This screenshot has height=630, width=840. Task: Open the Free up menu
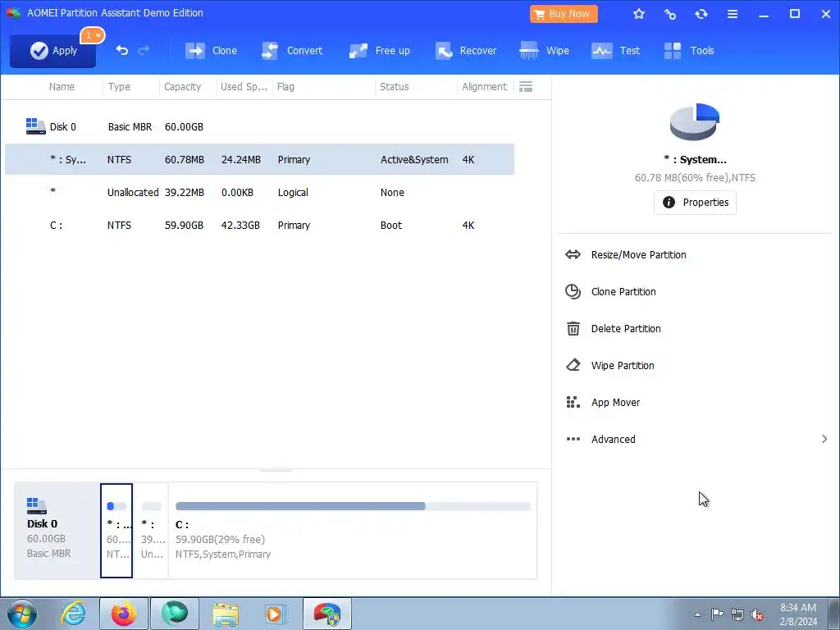pyautogui.click(x=379, y=51)
